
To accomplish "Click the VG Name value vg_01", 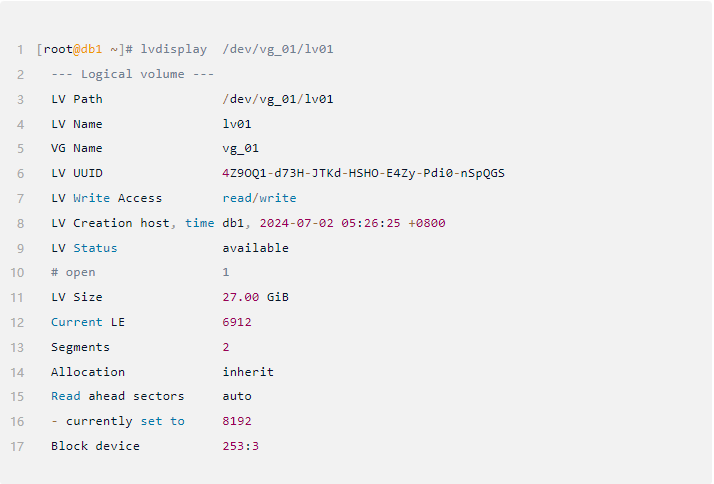I will pyautogui.click(x=241, y=149).
